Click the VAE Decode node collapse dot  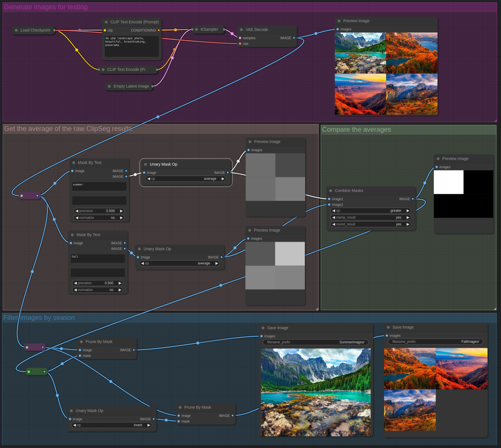(241, 30)
